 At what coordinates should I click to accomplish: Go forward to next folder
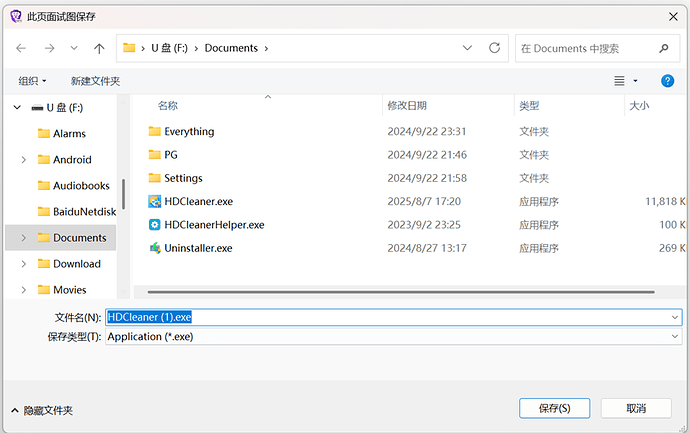click(50, 48)
